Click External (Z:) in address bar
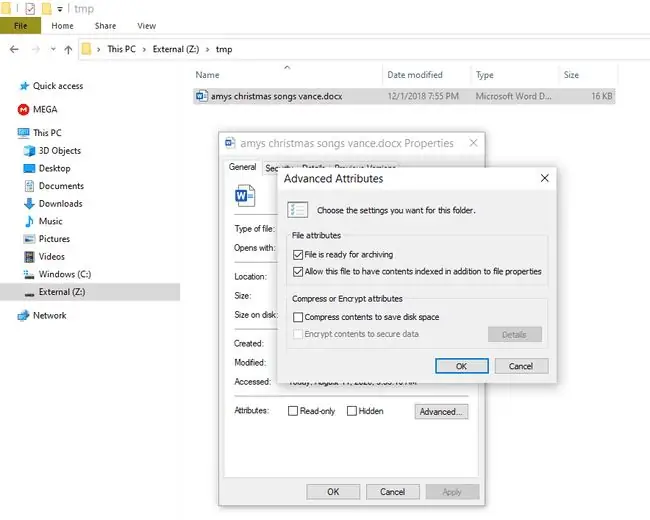Image resolution: width=650 pixels, height=520 pixels. 176,49
